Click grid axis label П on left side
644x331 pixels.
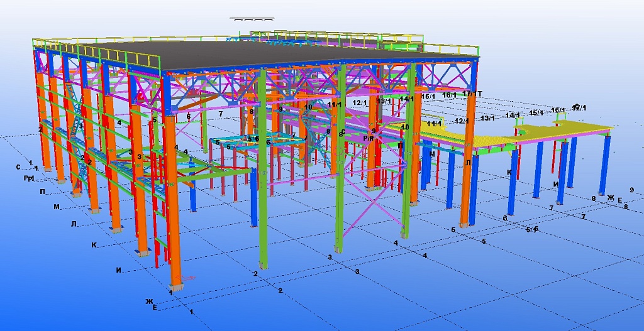point(42,192)
